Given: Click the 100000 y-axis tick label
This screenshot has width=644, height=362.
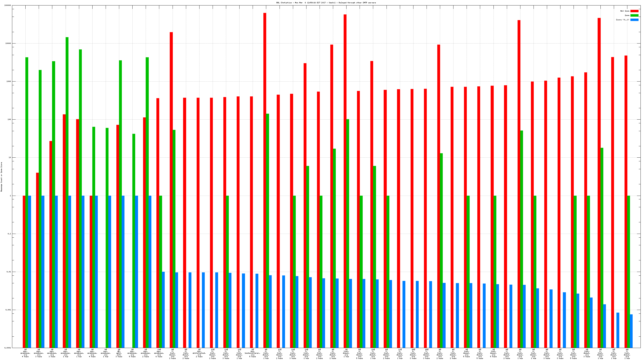Looking at the screenshot, I should tap(7, 5).
